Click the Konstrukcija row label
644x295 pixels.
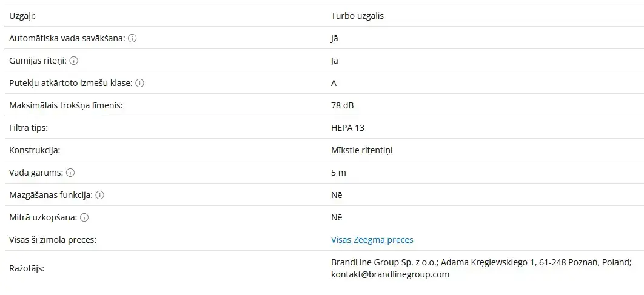click(35, 150)
